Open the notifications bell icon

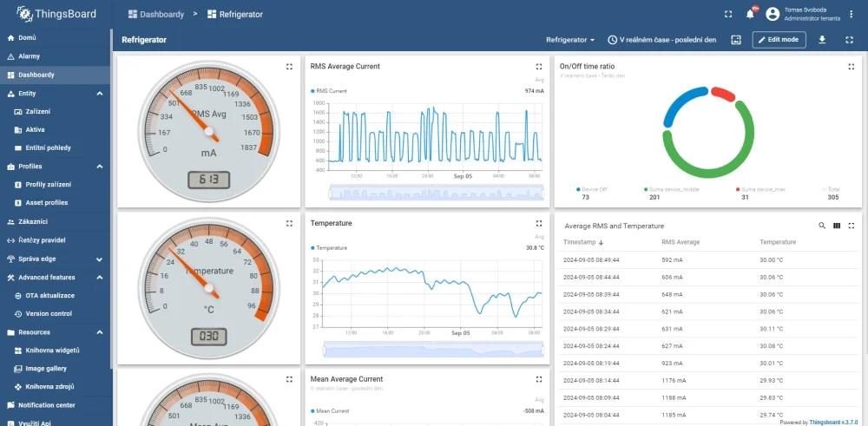750,15
